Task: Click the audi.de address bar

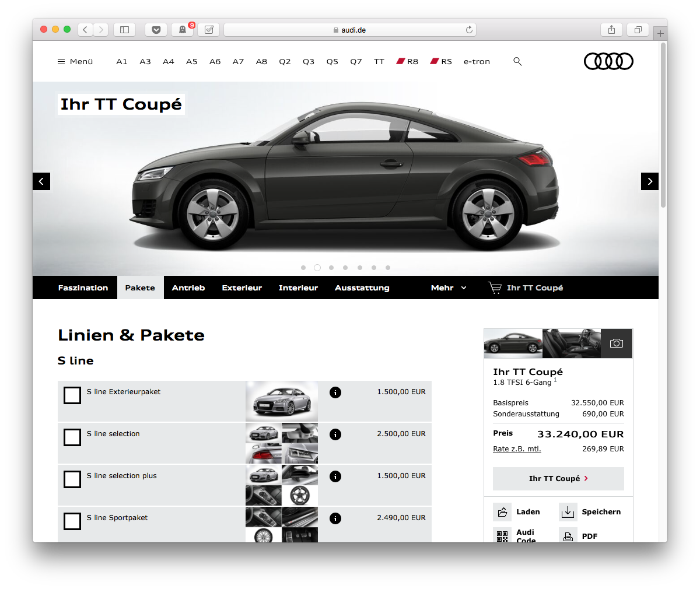Action: pos(350,30)
